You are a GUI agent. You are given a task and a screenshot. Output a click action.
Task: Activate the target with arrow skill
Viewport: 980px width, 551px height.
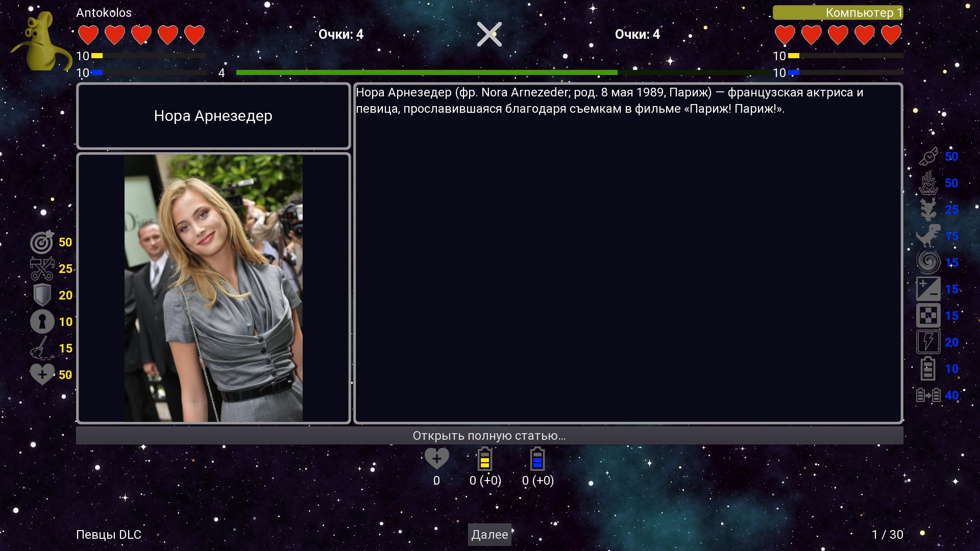coord(42,242)
